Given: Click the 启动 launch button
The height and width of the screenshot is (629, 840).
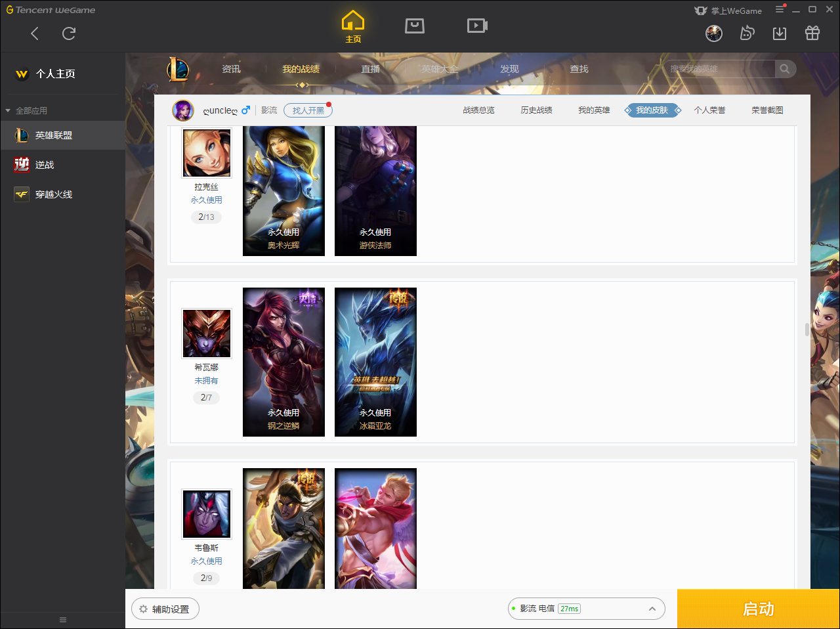Looking at the screenshot, I should coord(759,609).
